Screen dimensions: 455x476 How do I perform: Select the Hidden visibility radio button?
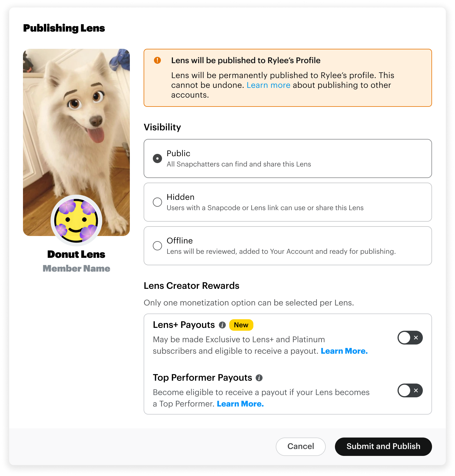(x=157, y=202)
